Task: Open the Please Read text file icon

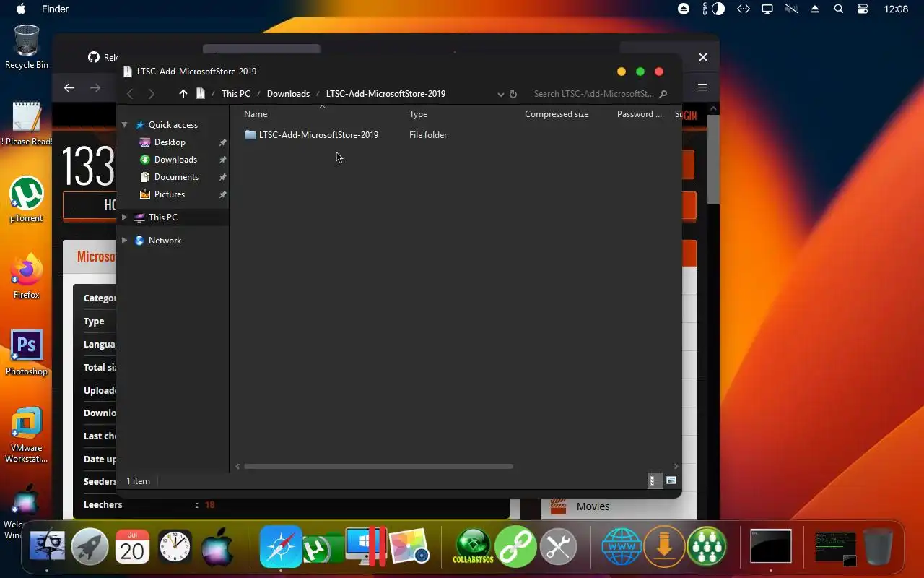Action: [x=27, y=123]
